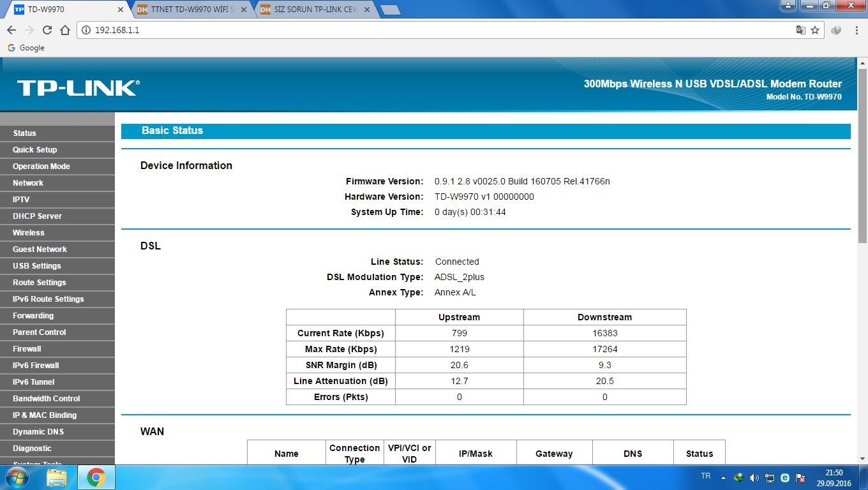
Task: Show hidden system tray icons arrow
Action: click(723, 477)
